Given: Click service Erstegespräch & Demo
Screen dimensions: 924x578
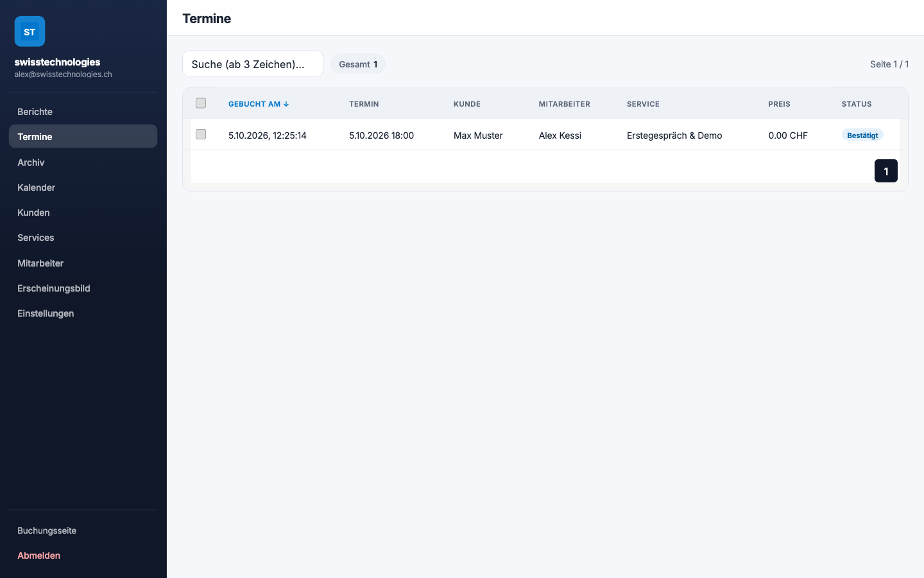Looking at the screenshot, I should coord(674,136).
